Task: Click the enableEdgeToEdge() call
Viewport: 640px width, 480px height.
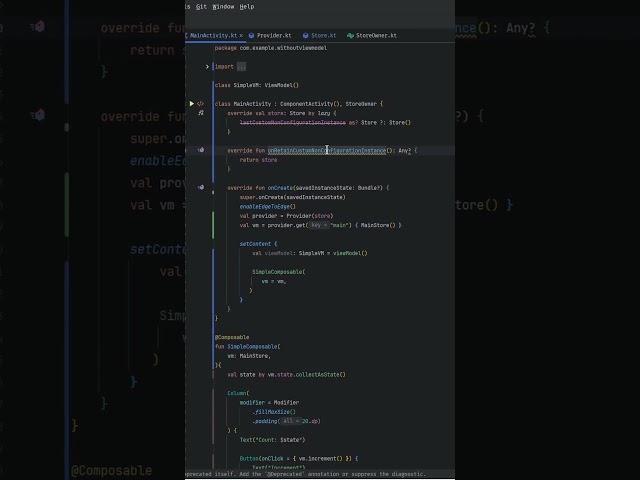Action: [x=267, y=207]
